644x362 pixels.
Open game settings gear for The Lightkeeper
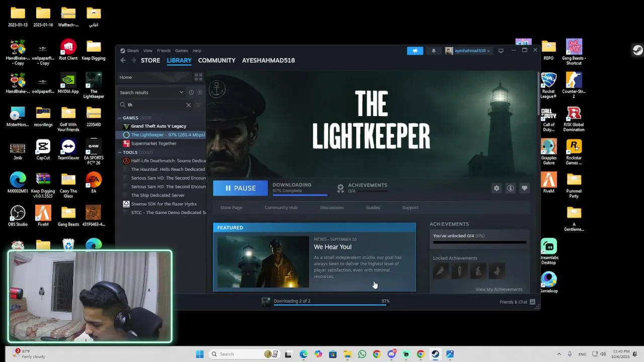[497, 188]
